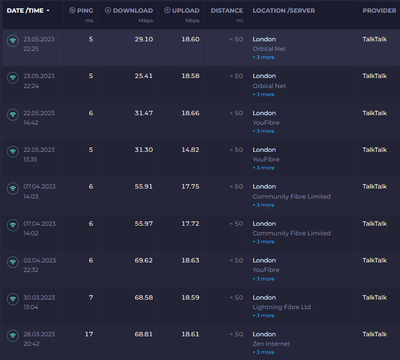Select download value 31.47
Screen dimensions: 400x360
pyautogui.click(x=144, y=113)
